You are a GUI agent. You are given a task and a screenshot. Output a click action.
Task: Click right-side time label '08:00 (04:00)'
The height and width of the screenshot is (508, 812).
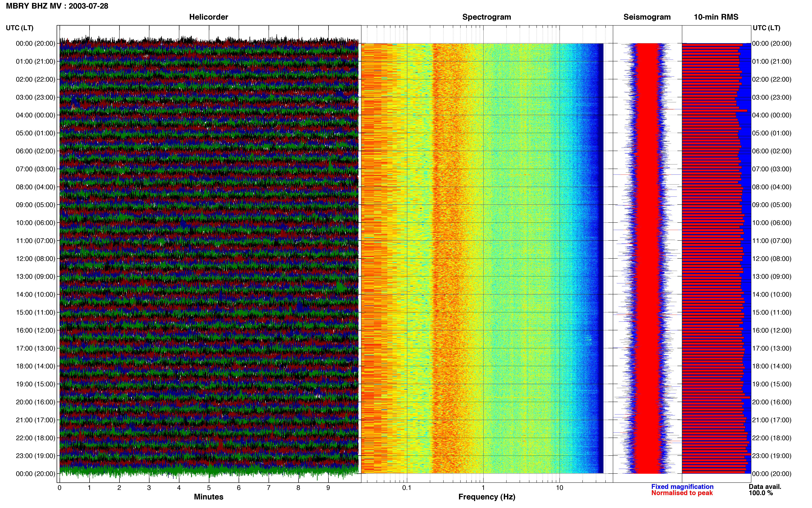772,187
